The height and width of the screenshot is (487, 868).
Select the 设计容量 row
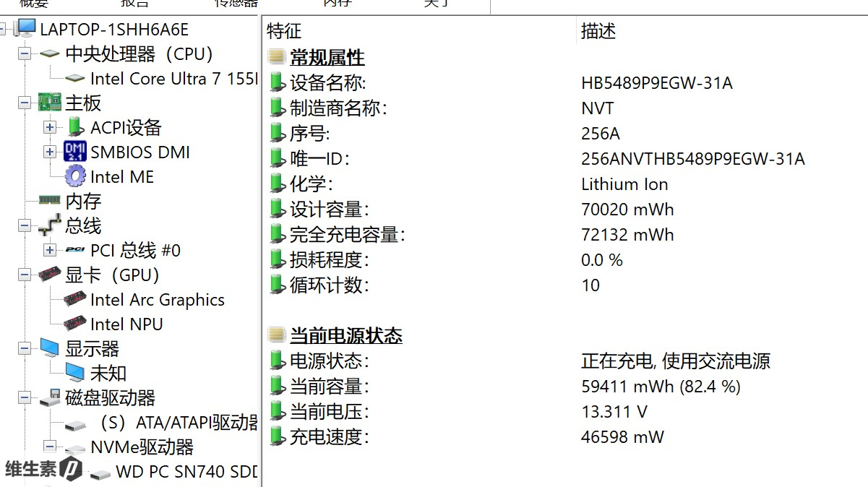329,210
